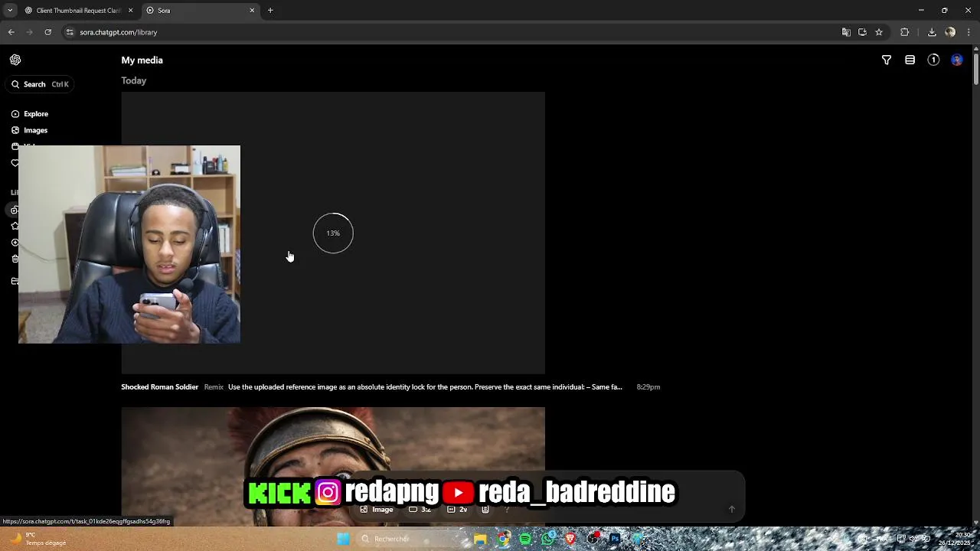Open Google Chrome from the taskbar
Viewport: 980px width, 551px height.
pos(503,539)
